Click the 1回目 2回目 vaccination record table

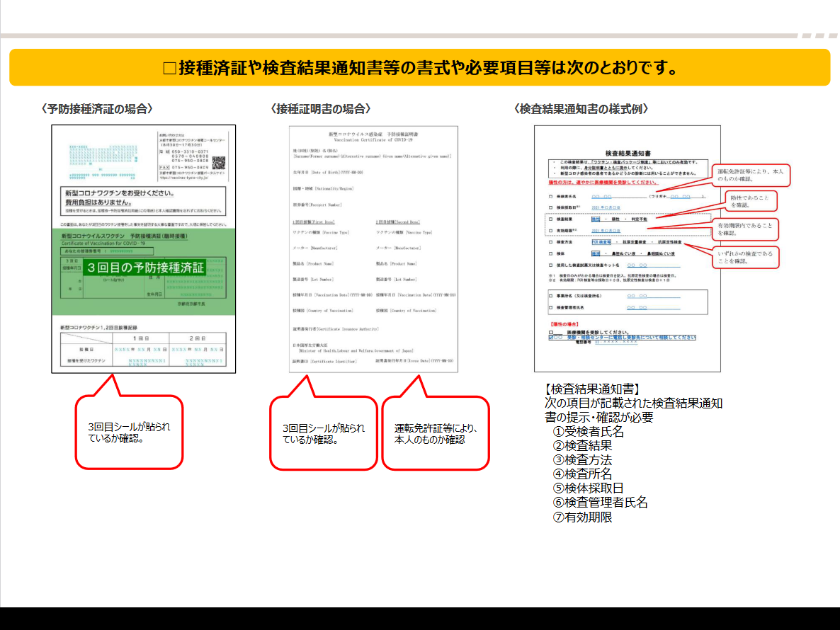(143, 348)
